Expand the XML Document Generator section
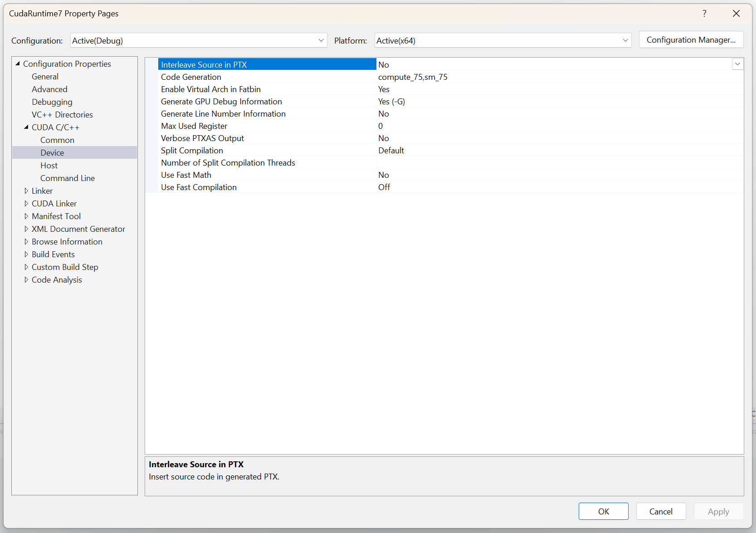This screenshot has height=533, width=756. (27, 229)
